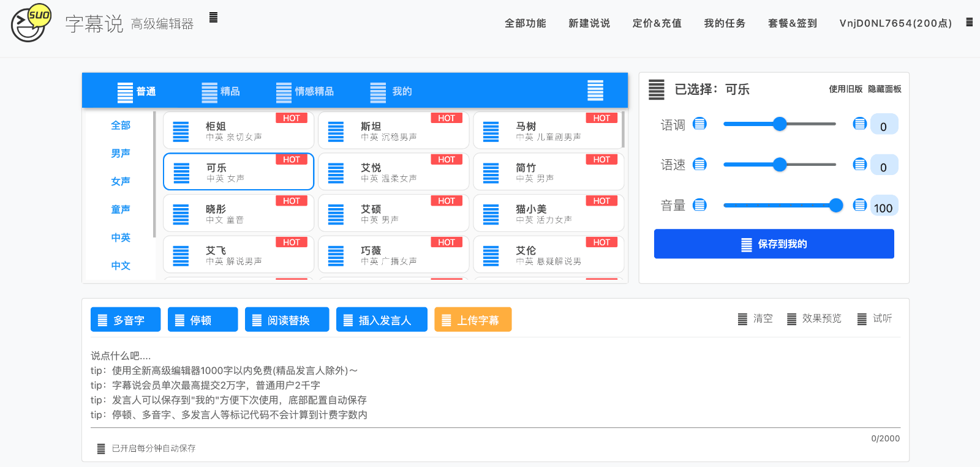This screenshot has width=980, height=467.
Task: Toggle the 隐藏面板 link
Action: coord(884,89)
